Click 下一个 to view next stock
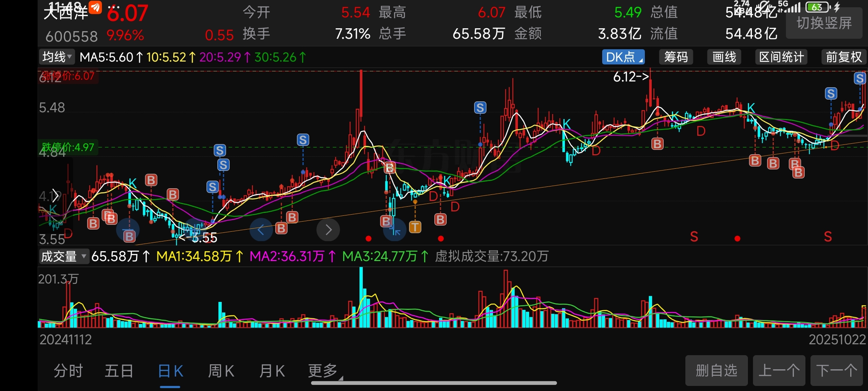The image size is (868, 391). click(836, 370)
